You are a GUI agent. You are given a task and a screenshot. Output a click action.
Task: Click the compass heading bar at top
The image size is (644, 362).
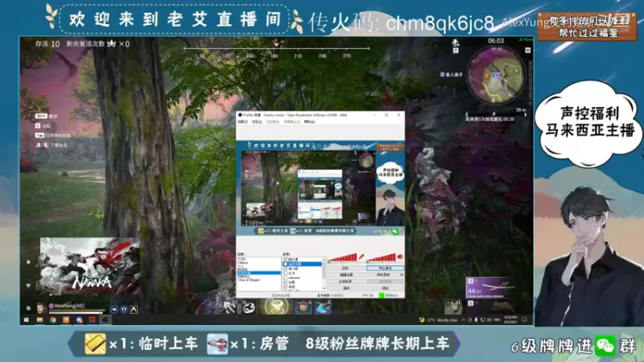coord(276,50)
